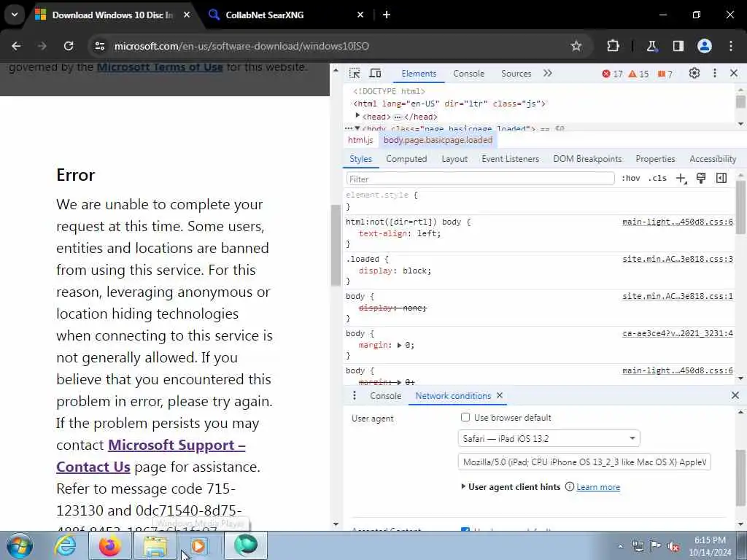Open the Properties tab
Screen dimensions: 747x560
[x=655, y=159]
